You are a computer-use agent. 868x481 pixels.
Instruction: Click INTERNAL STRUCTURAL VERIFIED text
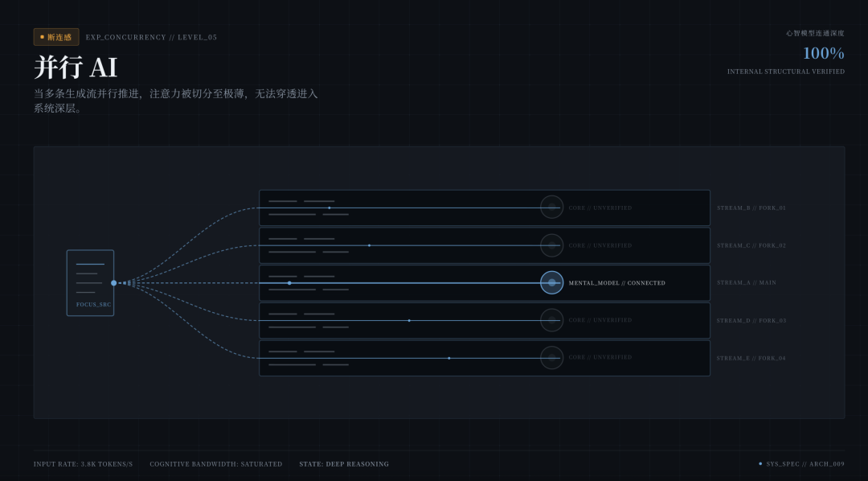(x=785, y=72)
